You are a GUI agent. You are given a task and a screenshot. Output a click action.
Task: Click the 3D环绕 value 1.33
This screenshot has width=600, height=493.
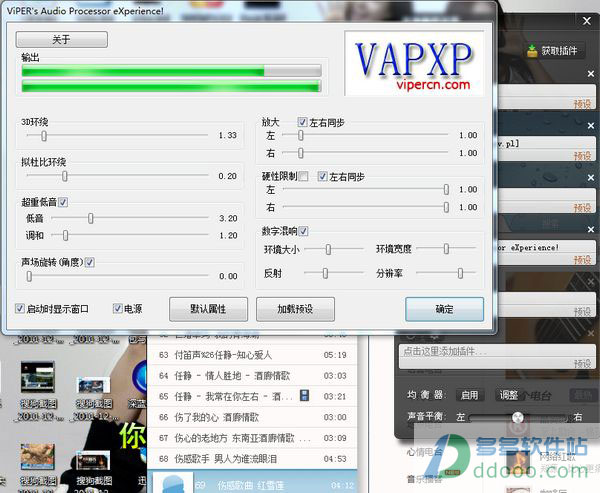[x=228, y=135]
